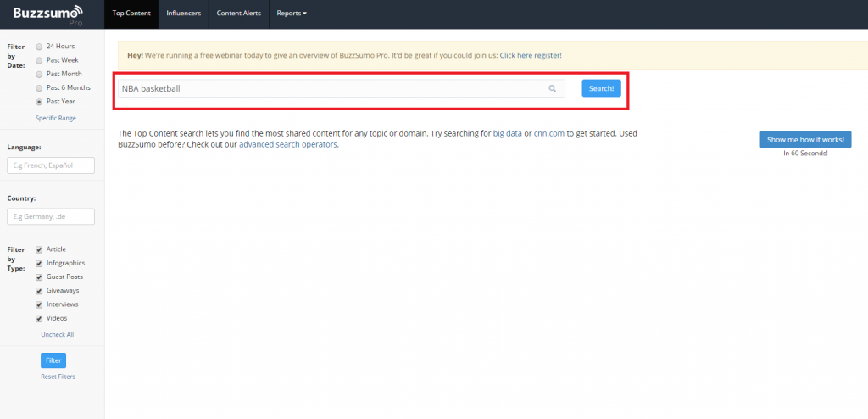Screen dimensions: 868x419
Task: Click the Filter by Date label
Action: pos(16,56)
